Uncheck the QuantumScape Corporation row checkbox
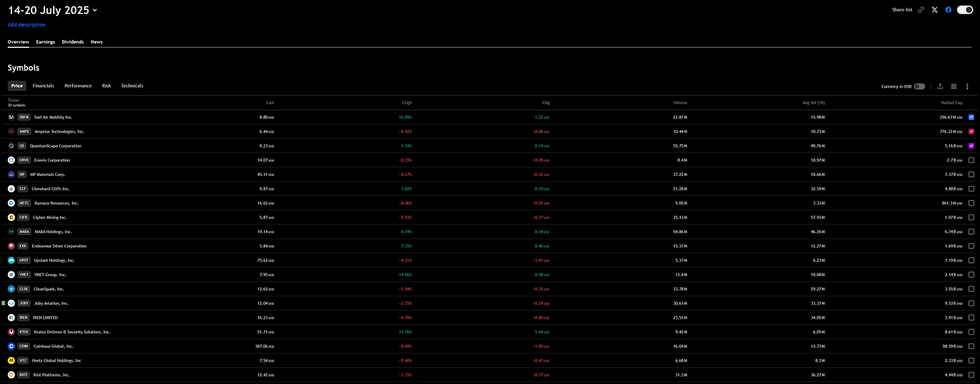The height and width of the screenshot is (384, 980). pyautogui.click(x=971, y=146)
